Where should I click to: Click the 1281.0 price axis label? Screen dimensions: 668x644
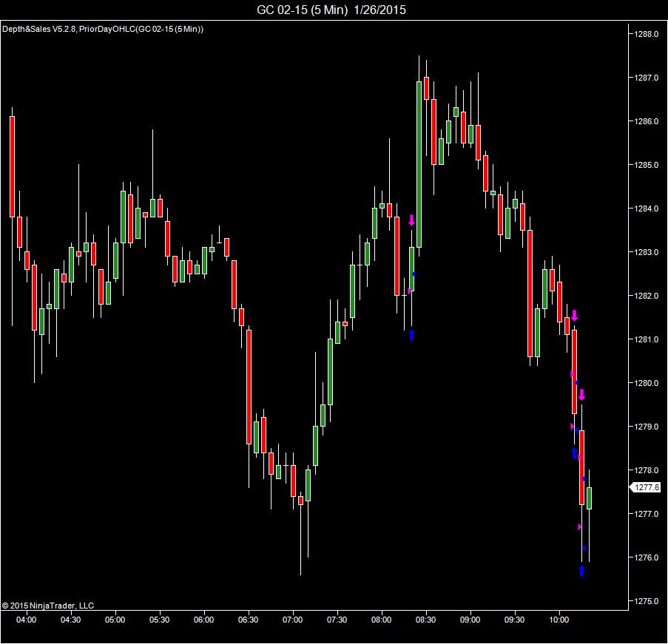click(x=647, y=339)
